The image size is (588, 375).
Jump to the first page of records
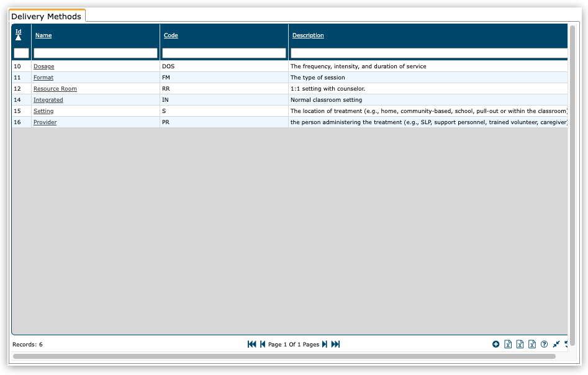(251, 344)
